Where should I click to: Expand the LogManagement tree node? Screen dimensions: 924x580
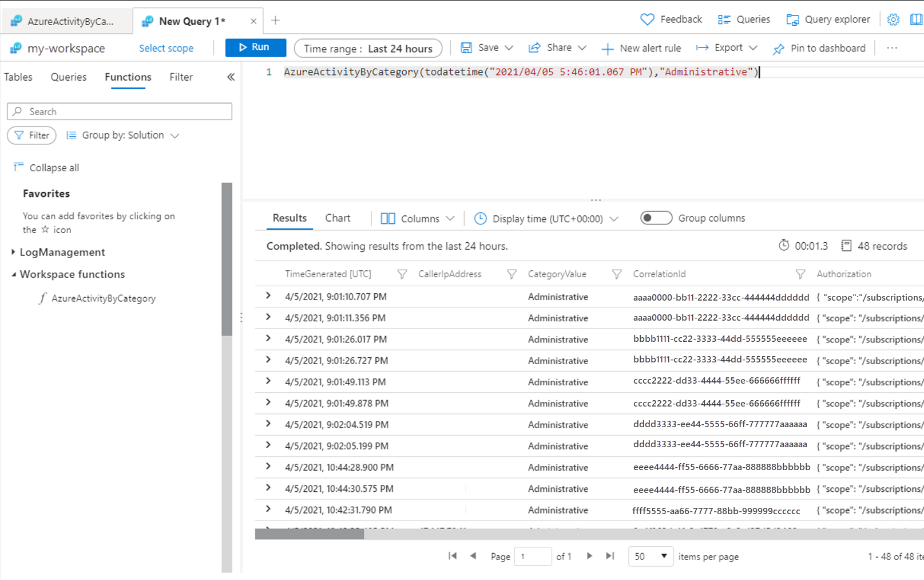[13, 252]
